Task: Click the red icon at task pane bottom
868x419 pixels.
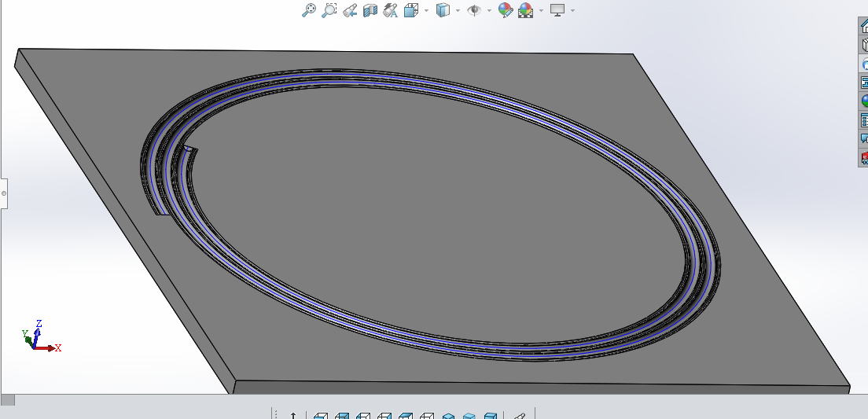Action: coord(863,157)
